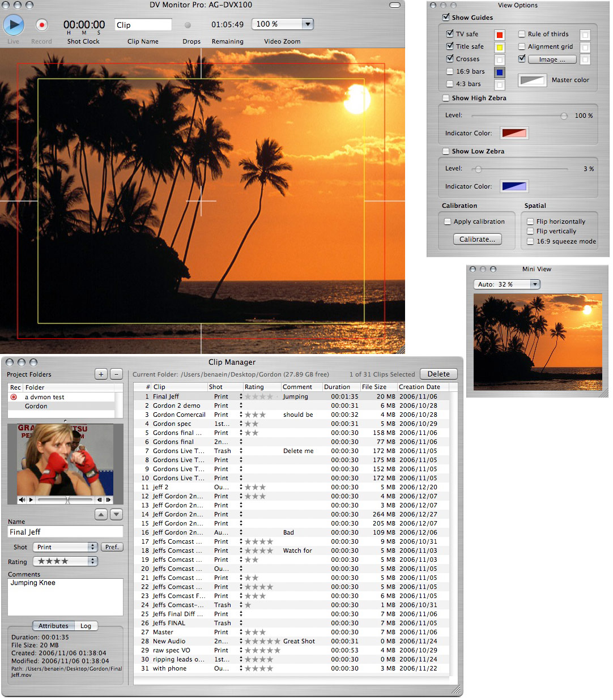
Task: Click the resize grip of the Clip Manager window
Action: tap(457, 690)
